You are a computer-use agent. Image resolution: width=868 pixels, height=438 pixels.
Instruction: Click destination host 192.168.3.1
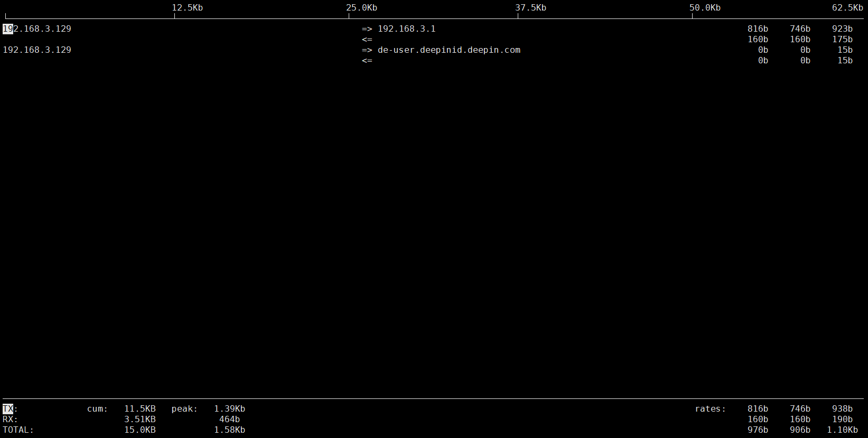[x=407, y=28]
